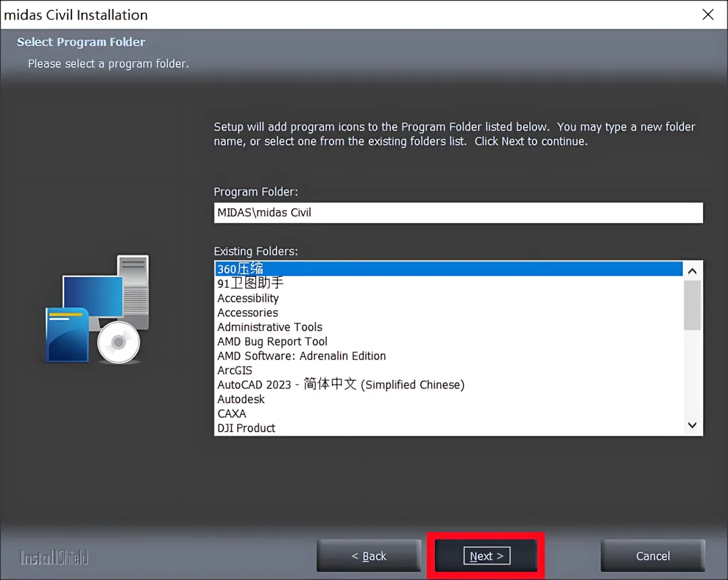Select AMD Software: Adrenalin Edition folder
The width and height of the screenshot is (728, 580).
448,356
